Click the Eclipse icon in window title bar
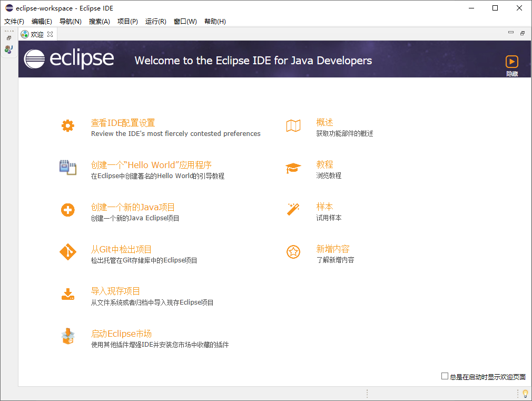The image size is (532, 401). pos(9,8)
